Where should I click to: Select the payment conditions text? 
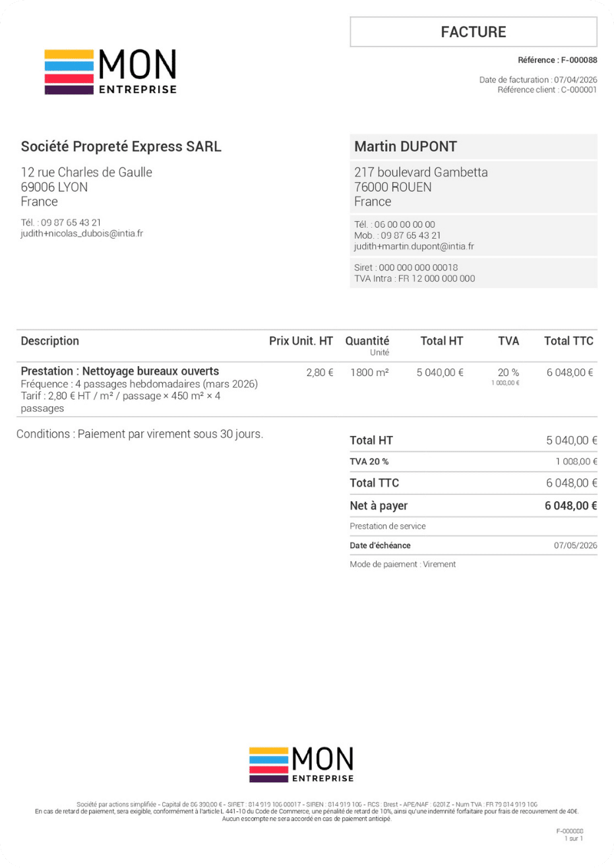(140, 434)
